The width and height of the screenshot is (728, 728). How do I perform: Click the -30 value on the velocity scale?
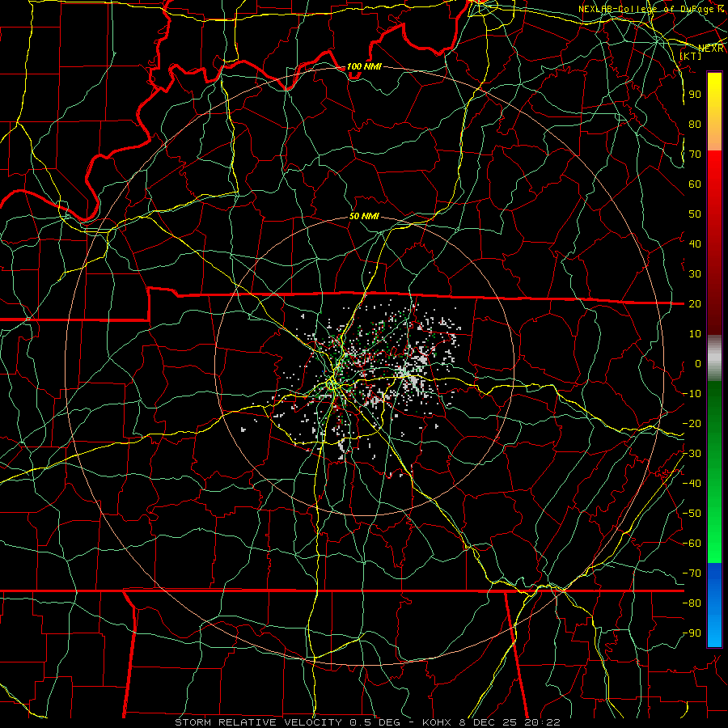692,454
